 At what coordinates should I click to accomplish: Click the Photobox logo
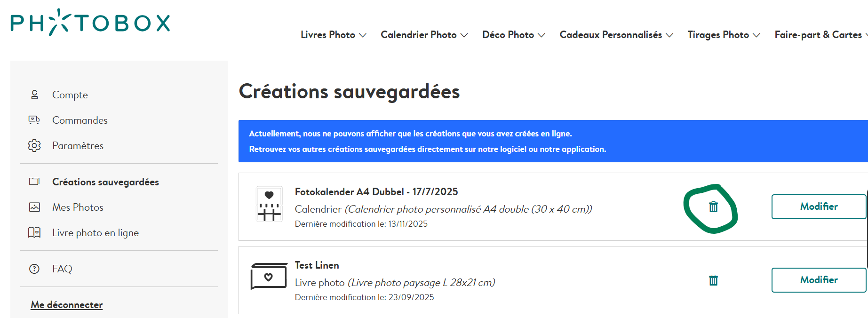click(x=90, y=23)
